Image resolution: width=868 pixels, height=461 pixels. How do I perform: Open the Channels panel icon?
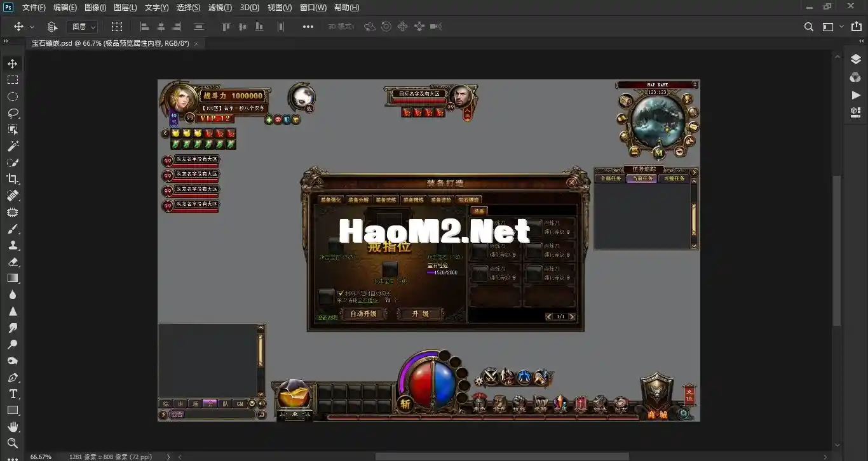coord(855,77)
